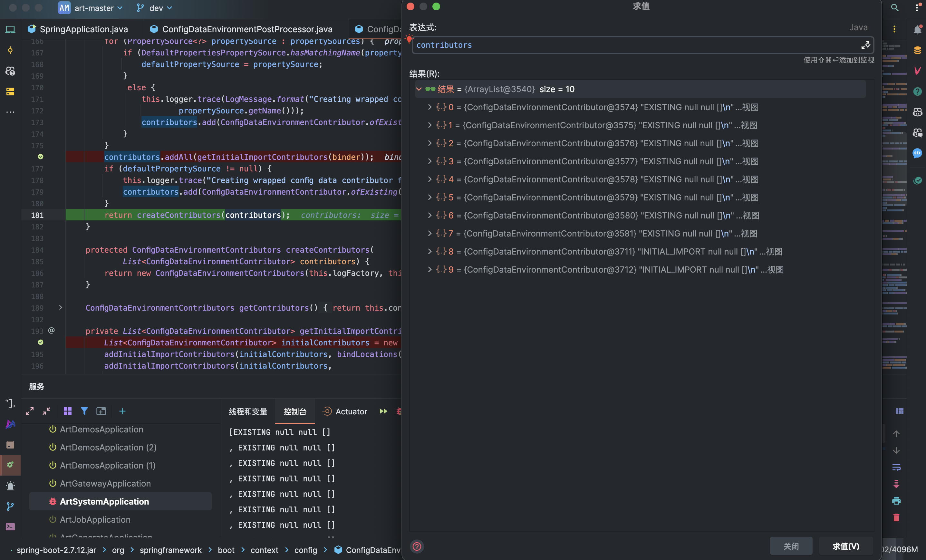Open the Structure tool window icon
The height and width of the screenshot is (560, 926).
click(x=10, y=91)
